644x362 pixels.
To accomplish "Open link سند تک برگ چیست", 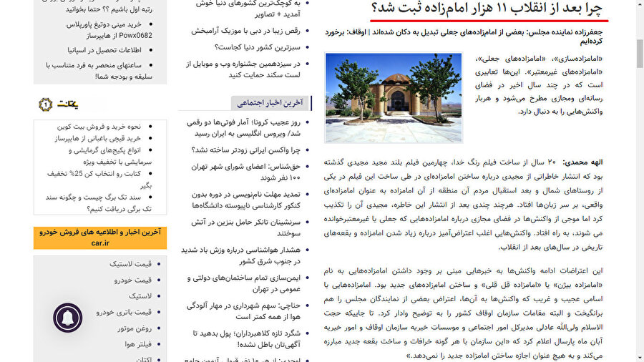I will (x=99, y=203).
